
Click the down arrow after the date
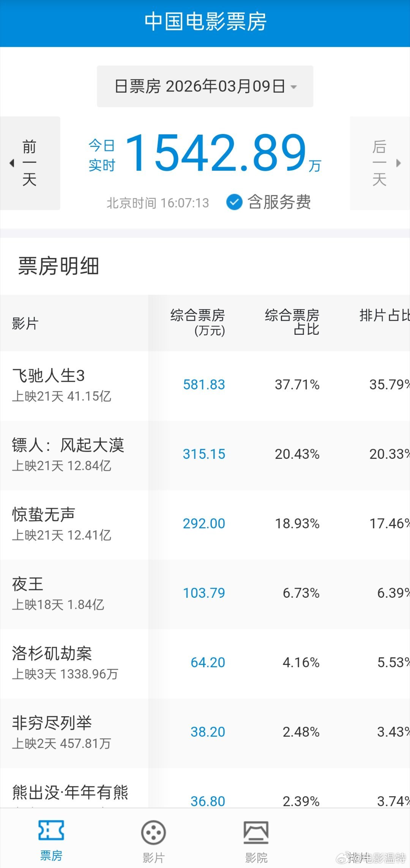(x=294, y=88)
